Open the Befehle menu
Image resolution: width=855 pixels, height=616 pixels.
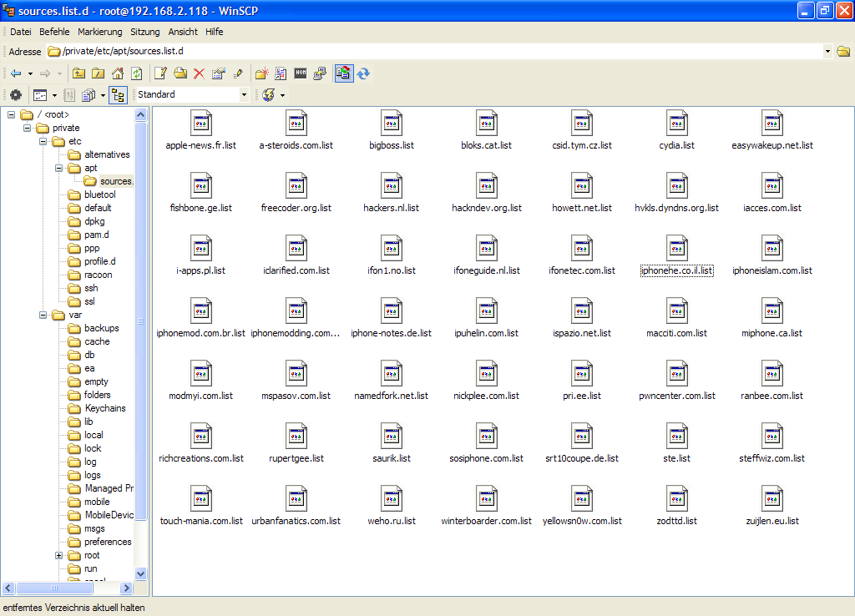point(54,32)
